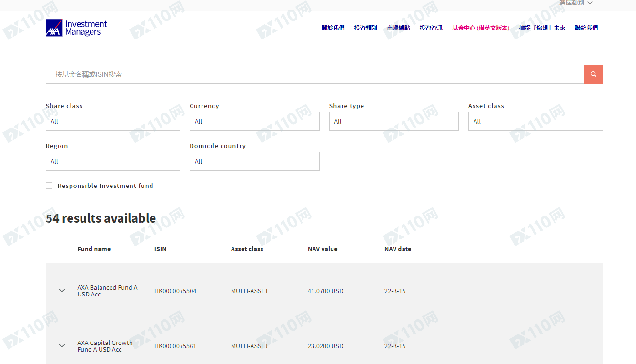
Task: Open the Share type dropdown
Action: tap(394, 121)
